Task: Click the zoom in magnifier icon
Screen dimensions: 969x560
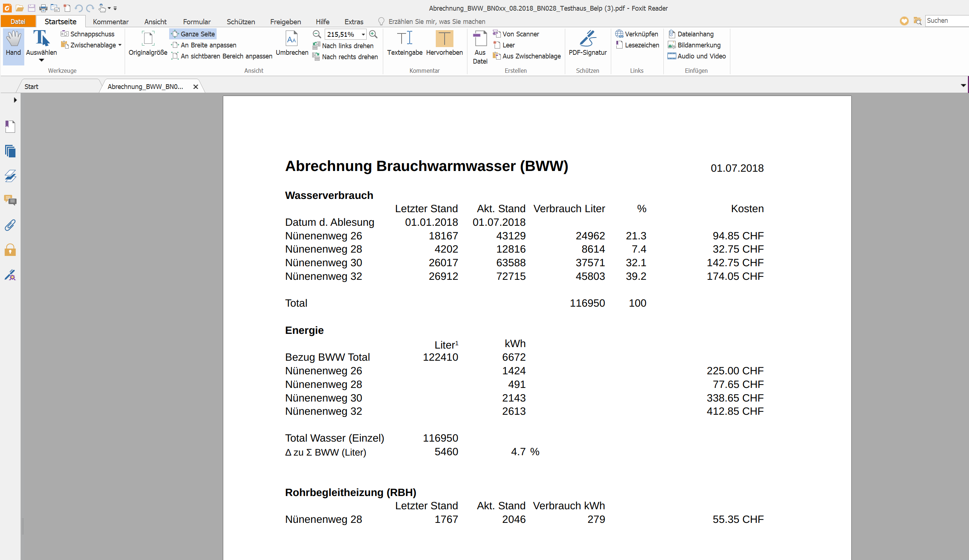Action: click(x=373, y=34)
